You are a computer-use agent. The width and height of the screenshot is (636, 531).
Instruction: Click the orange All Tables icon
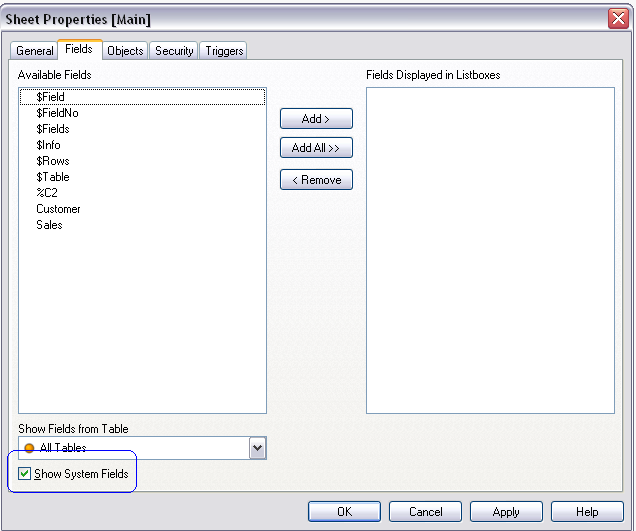coord(29,448)
